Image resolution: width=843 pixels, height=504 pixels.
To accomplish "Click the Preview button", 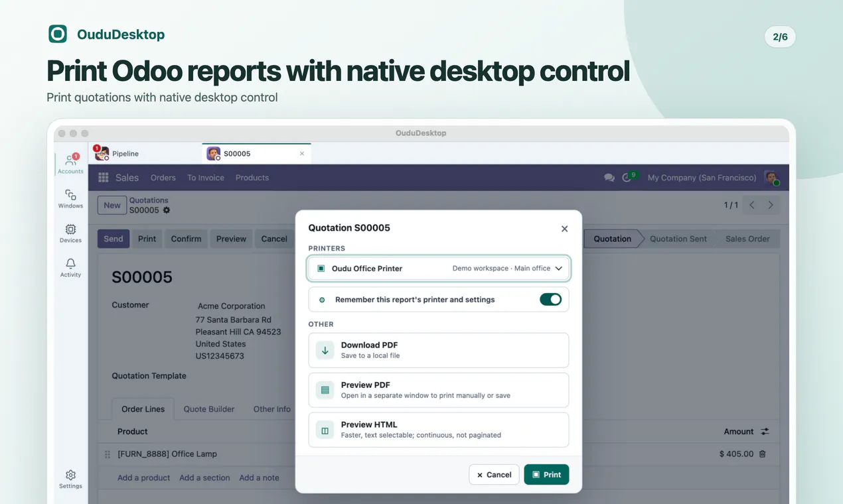I will (231, 239).
